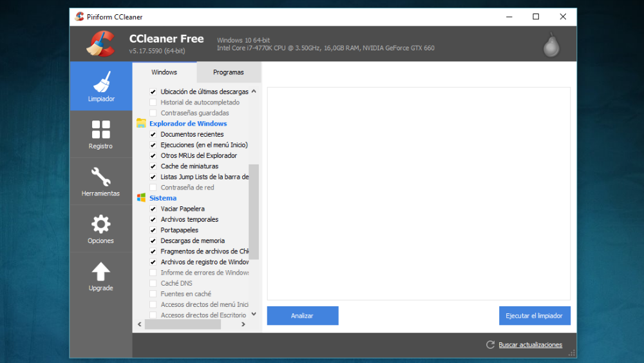
Task: Switch to the Programas tab
Action: (229, 72)
